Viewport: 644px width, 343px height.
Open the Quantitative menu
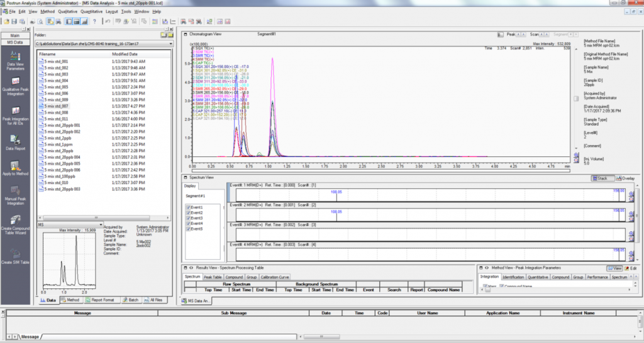pos(91,11)
